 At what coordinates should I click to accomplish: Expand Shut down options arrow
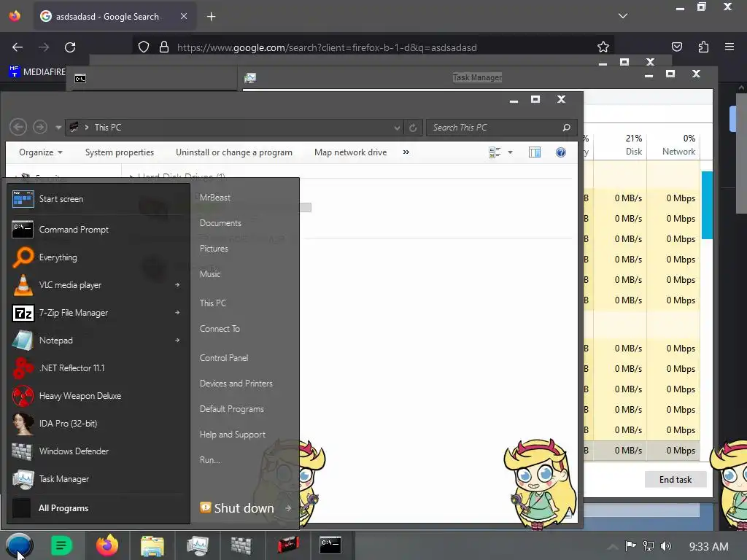[287, 508]
